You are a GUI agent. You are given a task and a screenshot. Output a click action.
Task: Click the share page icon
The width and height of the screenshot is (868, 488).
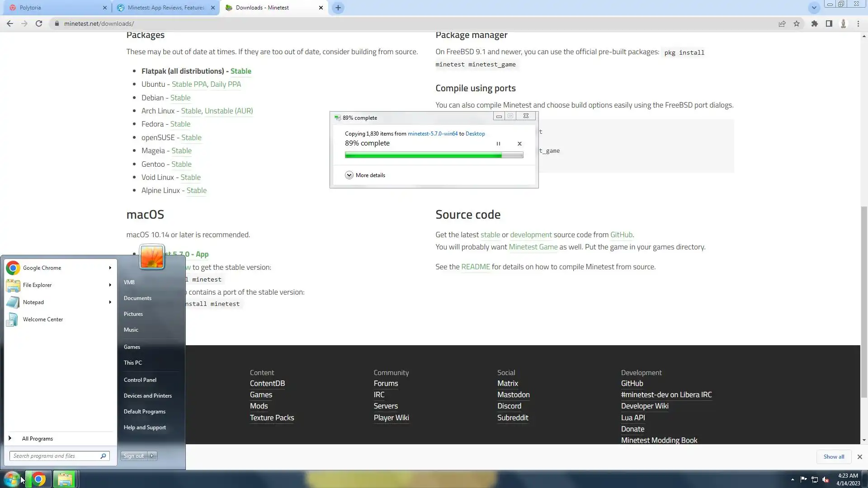click(x=782, y=23)
